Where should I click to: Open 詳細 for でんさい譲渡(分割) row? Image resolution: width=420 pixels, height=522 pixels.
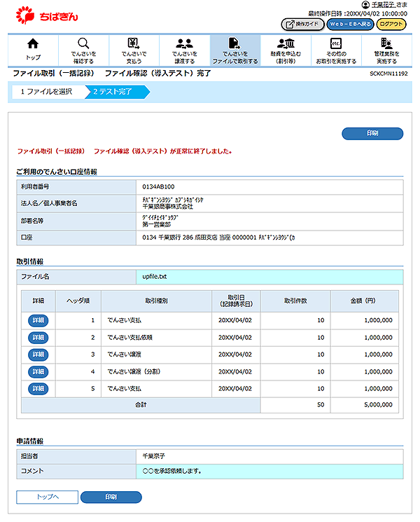[38, 372]
